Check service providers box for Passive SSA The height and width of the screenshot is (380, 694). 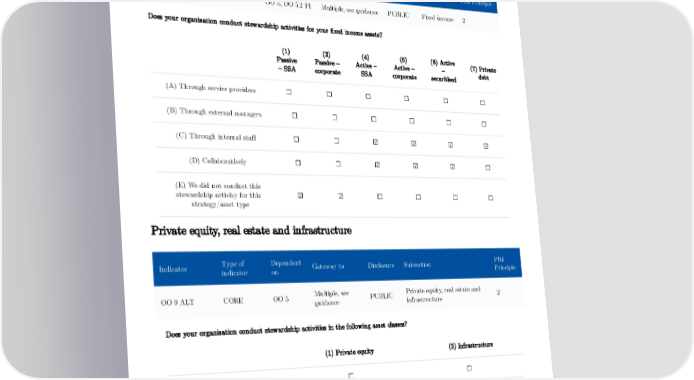[x=289, y=92]
